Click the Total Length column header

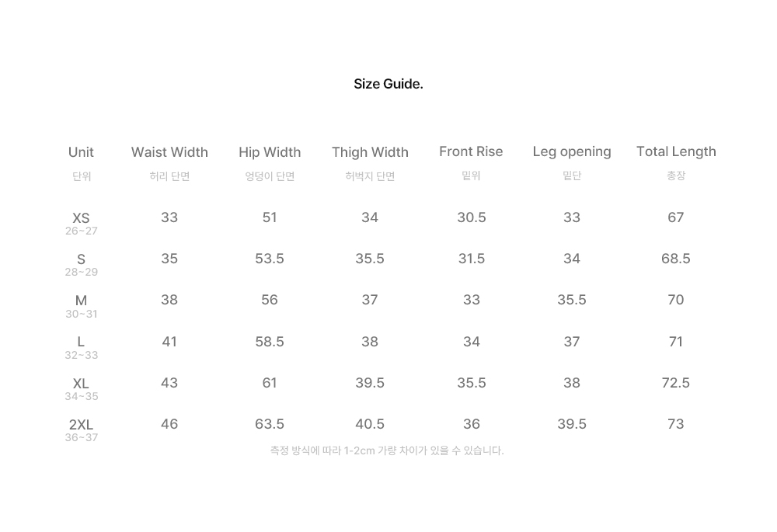[x=676, y=151]
